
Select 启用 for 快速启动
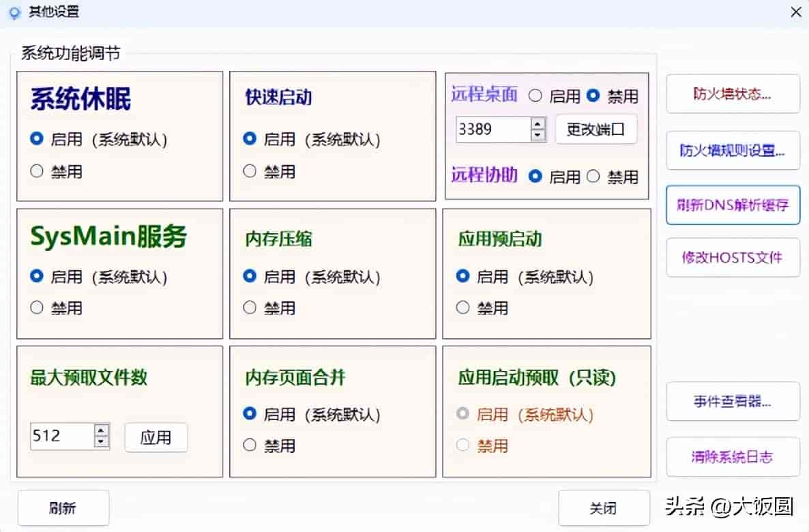click(x=249, y=138)
